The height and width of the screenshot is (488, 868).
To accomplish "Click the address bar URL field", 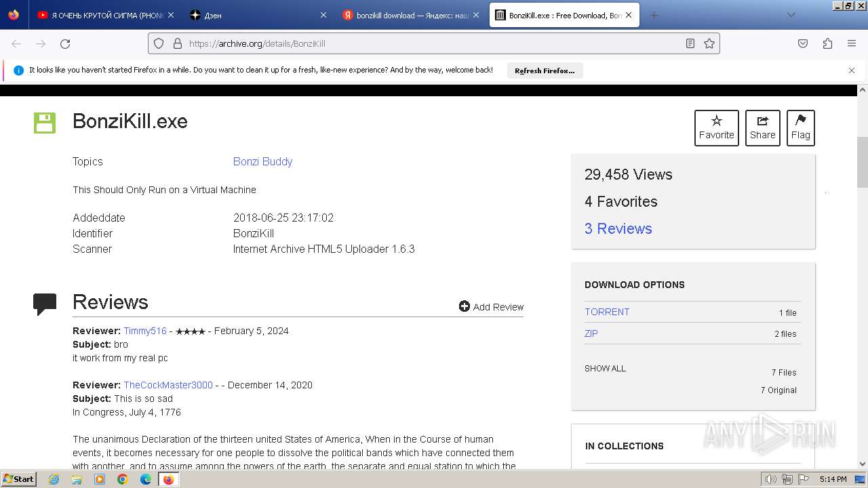I will [x=434, y=43].
